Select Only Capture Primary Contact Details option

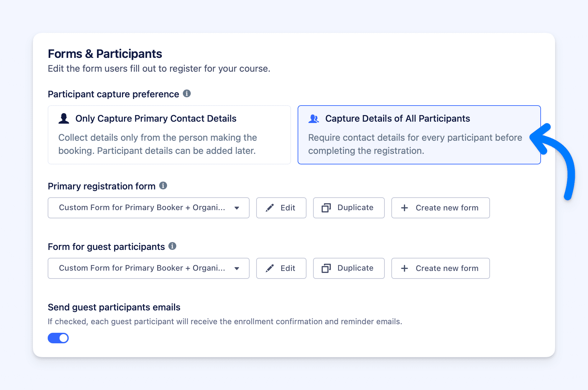pyautogui.click(x=169, y=135)
